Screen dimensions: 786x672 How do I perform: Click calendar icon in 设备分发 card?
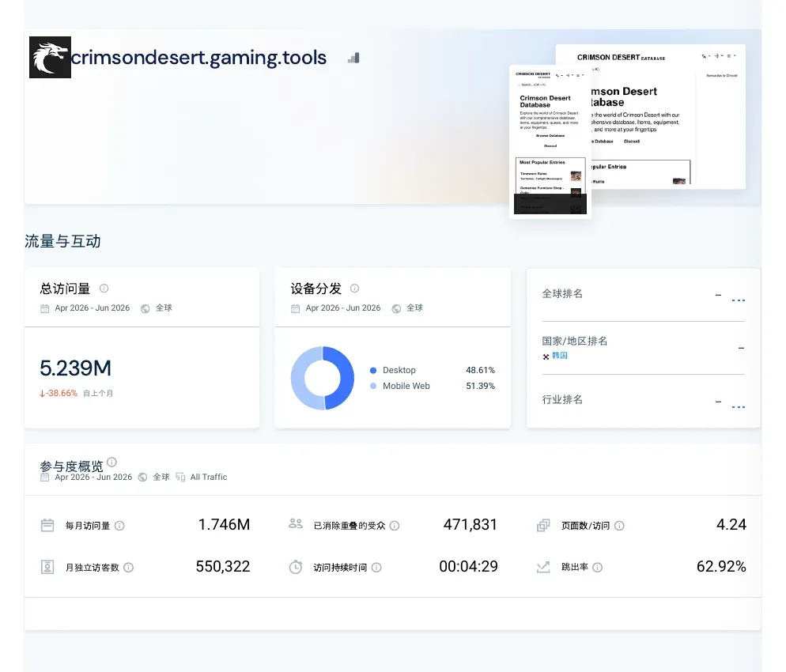295,308
